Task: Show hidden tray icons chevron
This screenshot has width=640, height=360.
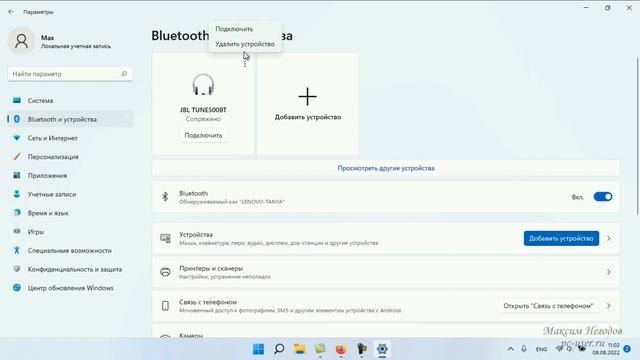Action: [511, 349]
